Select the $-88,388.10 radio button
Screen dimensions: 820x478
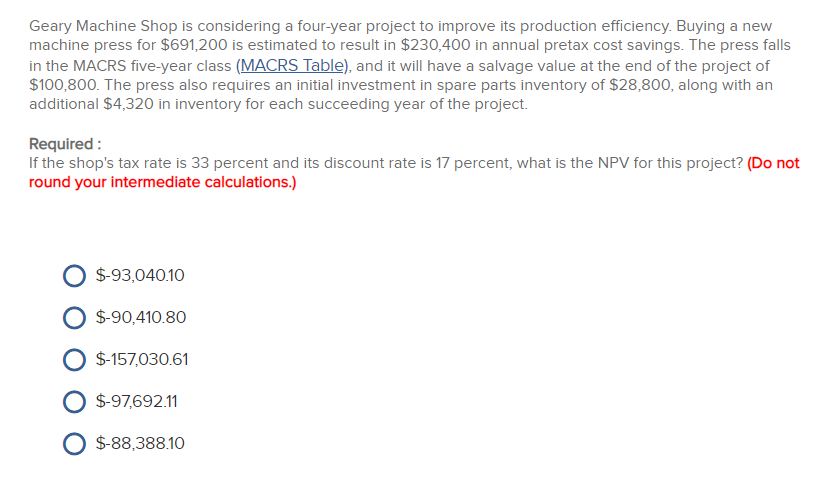click(x=74, y=443)
